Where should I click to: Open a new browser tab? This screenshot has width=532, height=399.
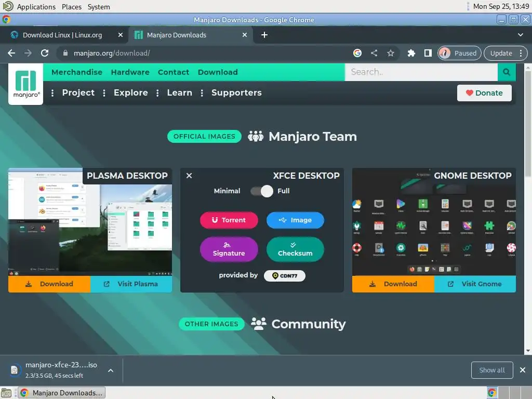(x=264, y=35)
